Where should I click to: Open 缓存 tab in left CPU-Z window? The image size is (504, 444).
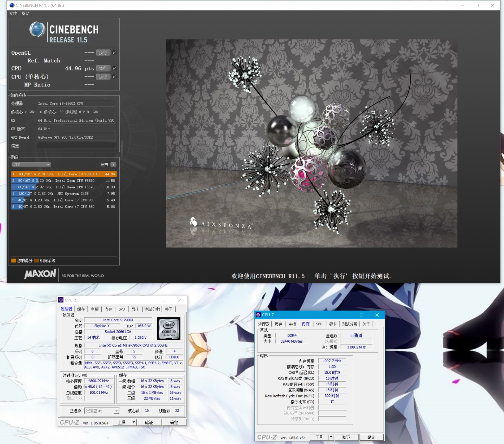[81, 309]
